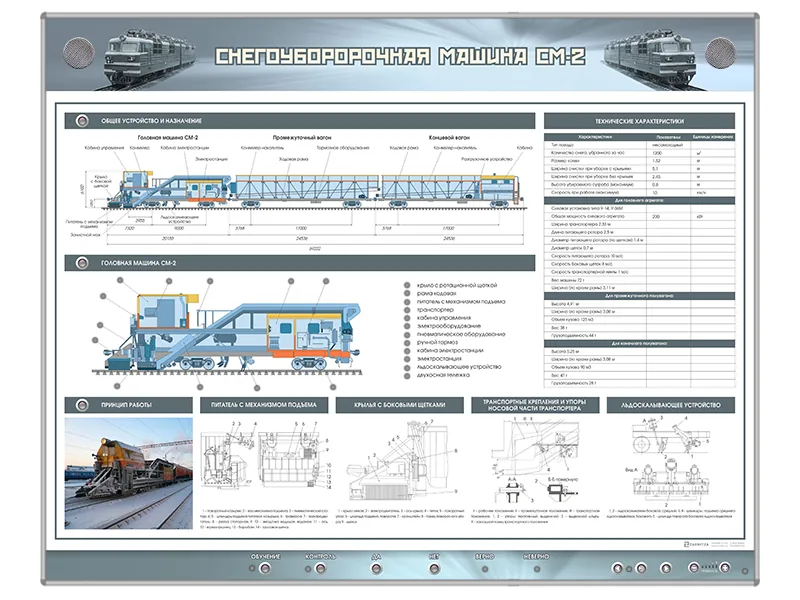Select legend dot for крыло с ротационной щеткой
The width and height of the screenshot is (800, 600).
tap(407, 285)
